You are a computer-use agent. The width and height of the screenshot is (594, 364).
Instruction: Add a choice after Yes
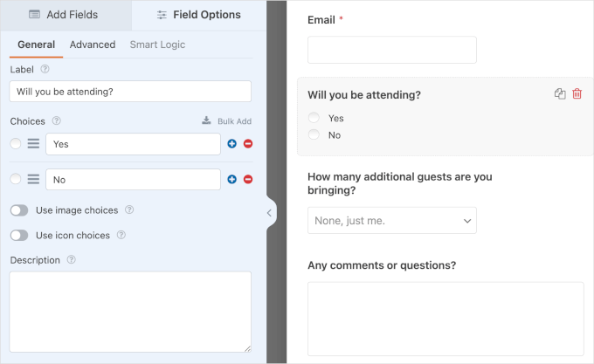click(232, 144)
